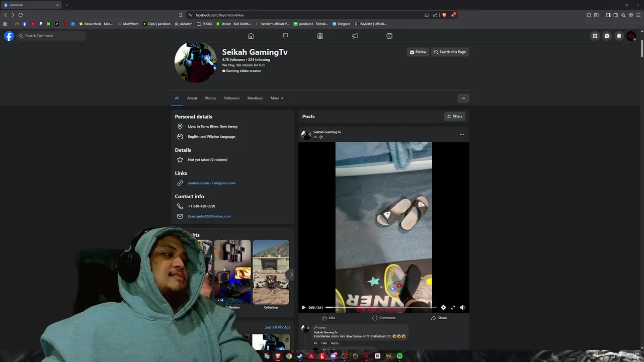The height and width of the screenshot is (362, 644).
Task: Advance highlights carousel with next arrow
Action: [291, 275]
